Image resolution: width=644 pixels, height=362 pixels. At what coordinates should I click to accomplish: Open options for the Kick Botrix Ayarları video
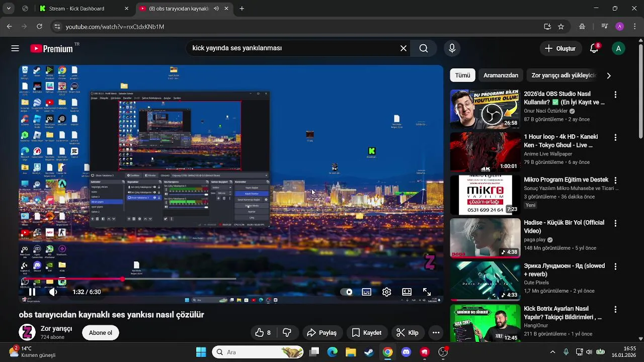click(615, 309)
